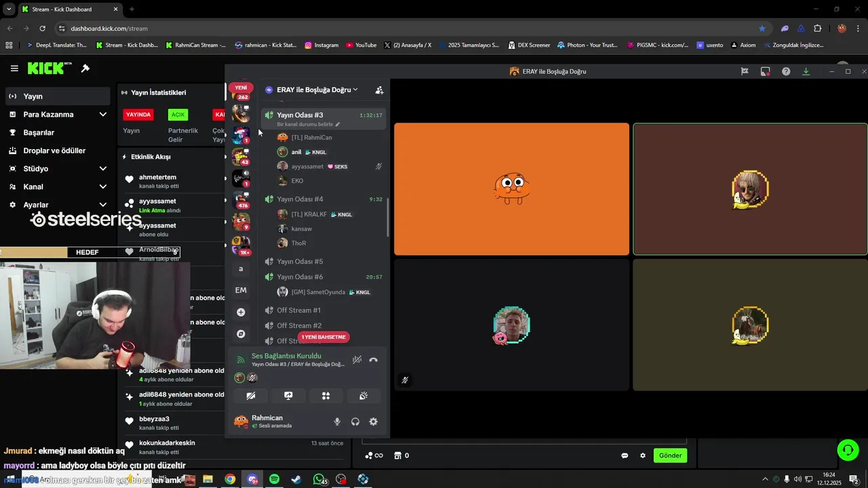868x488 pixels.
Task: Open the soundboard button
Action: (363, 396)
